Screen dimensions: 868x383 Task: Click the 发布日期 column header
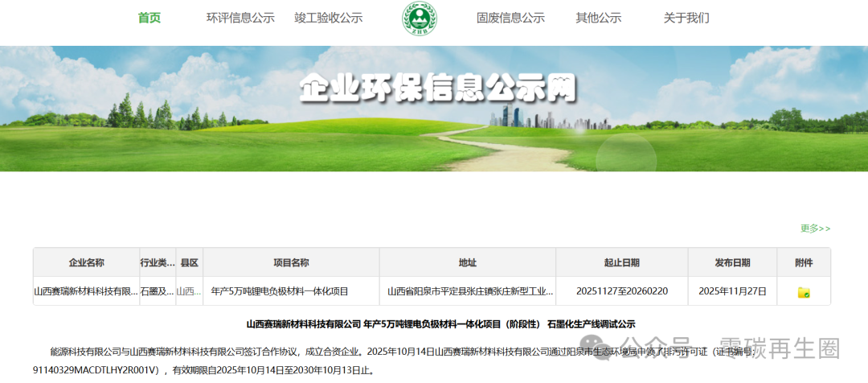pyautogui.click(x=732, y=262)
